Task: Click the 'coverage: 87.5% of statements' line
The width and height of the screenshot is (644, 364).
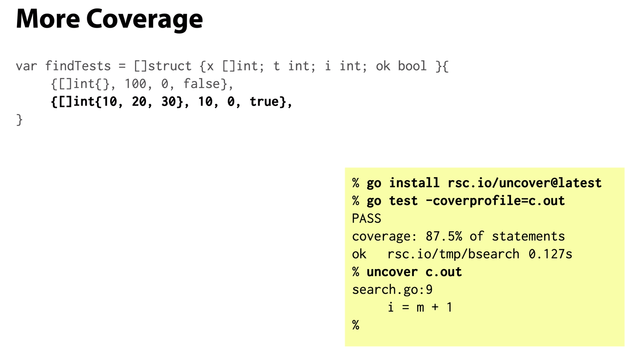Action: [458, 236]
